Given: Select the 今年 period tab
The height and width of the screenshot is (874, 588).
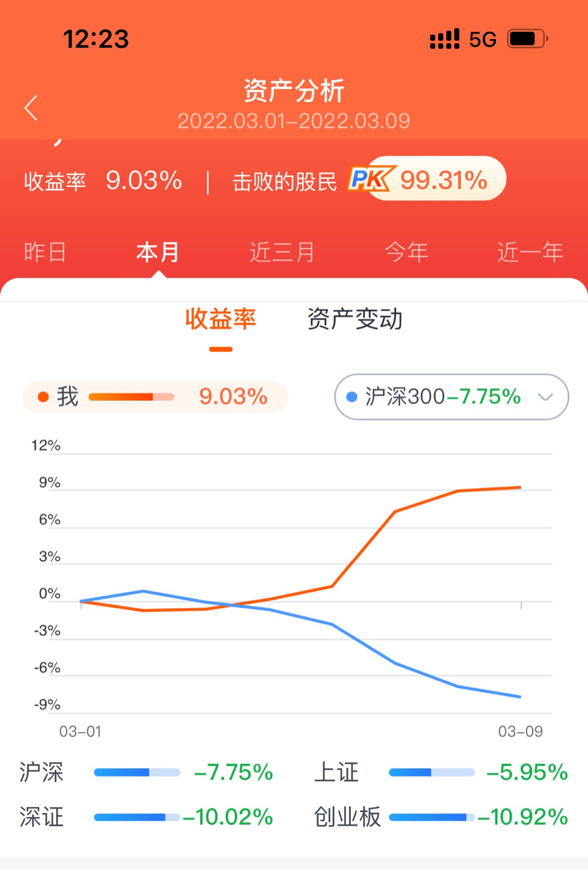Looking at the screenshot, I should point(406,252).
